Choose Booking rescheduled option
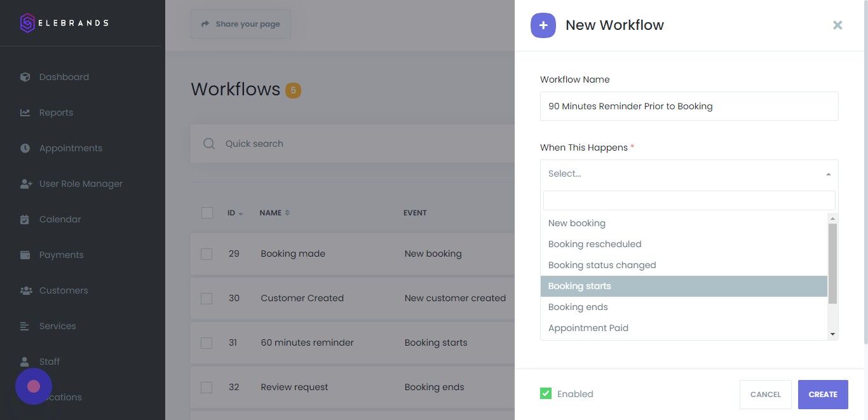This screenshot has height=420, width=868. 684,244
